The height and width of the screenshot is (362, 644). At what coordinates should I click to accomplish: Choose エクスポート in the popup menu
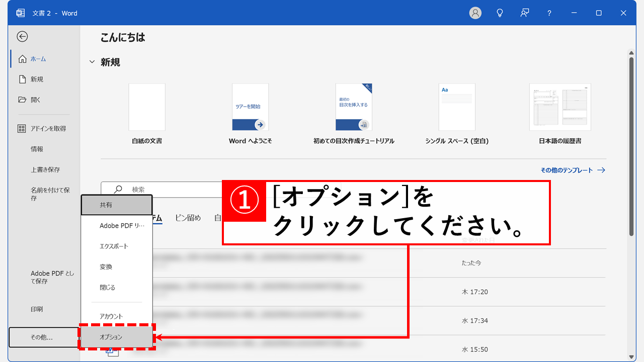coord(114,246)
